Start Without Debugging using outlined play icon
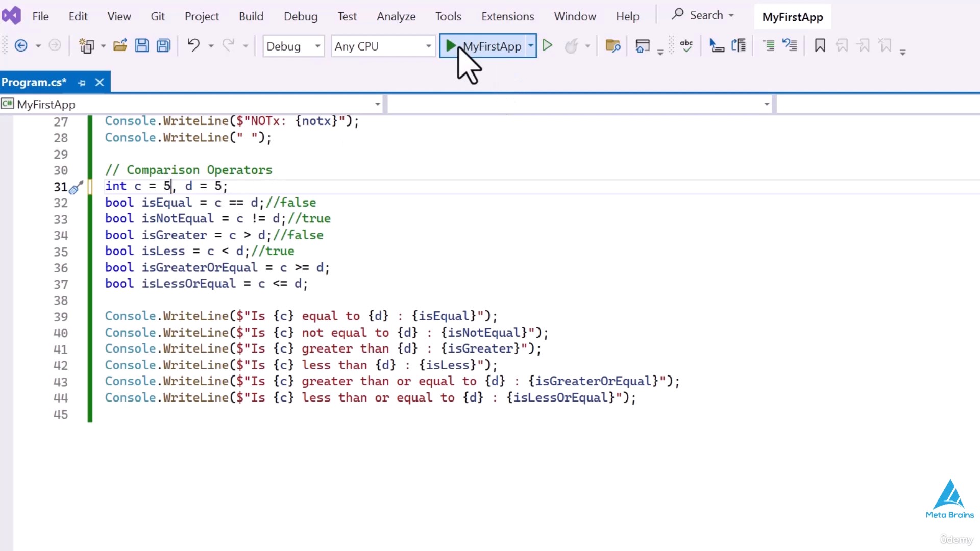This screenshot has height=551, width=980. pyautogui.click(x=547, y=46)
